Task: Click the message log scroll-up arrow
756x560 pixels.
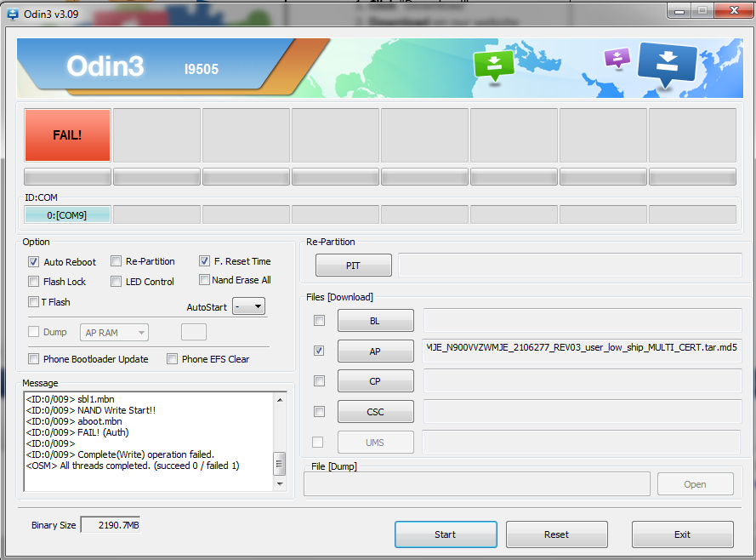Action: coord(280,399)
